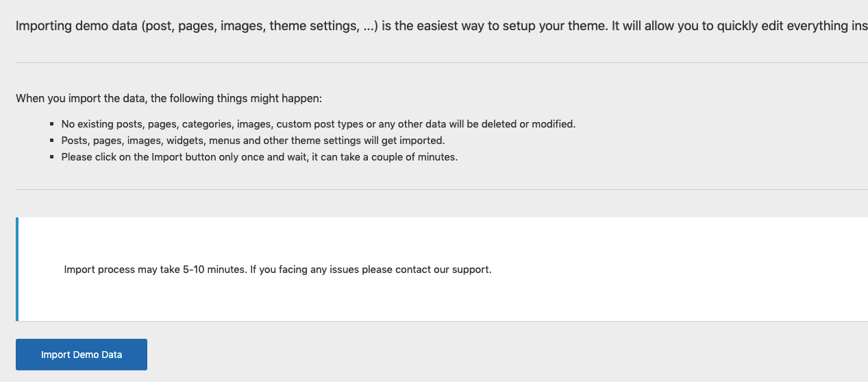The height and width of the screenshot is (382, 868).
Task: Click the square bullet marker before 'Posts, pages, images'
Action: pyautogui.click(x=52, y=141)
